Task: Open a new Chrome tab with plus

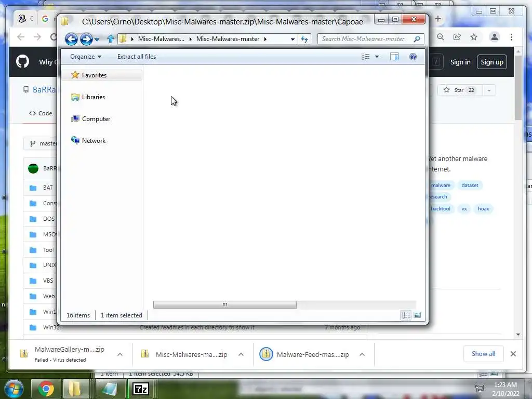Action: 438,19
